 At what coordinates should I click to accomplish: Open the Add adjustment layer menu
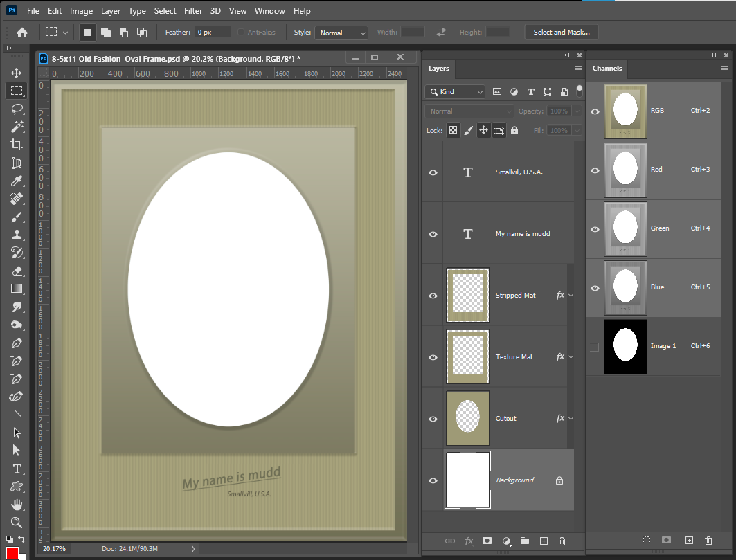pyautogui.click(x=506, y=541)
